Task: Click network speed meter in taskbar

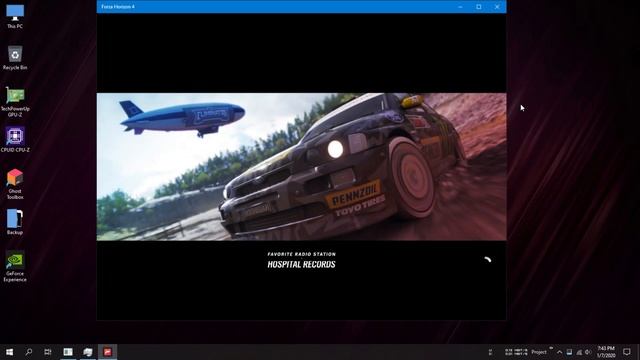Action: click(516, 352)
